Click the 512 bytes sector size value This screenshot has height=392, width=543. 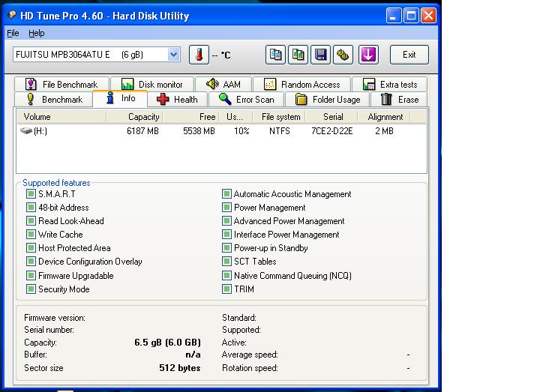180,368
